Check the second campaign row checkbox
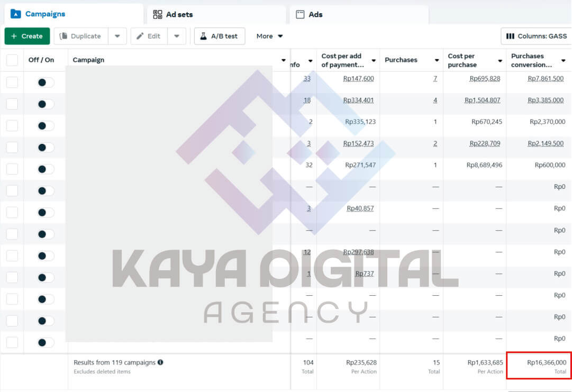This screenshot has height=392, width=572. point(12,104)
